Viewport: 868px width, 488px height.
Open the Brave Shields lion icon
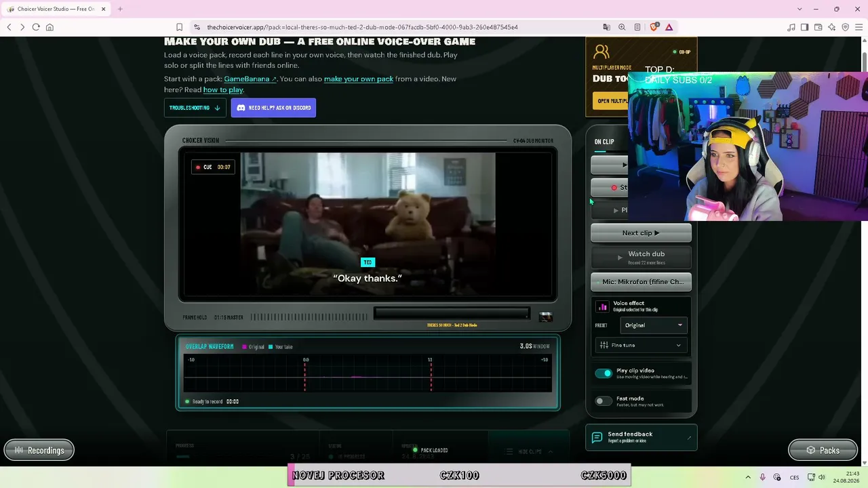[654, 27]
